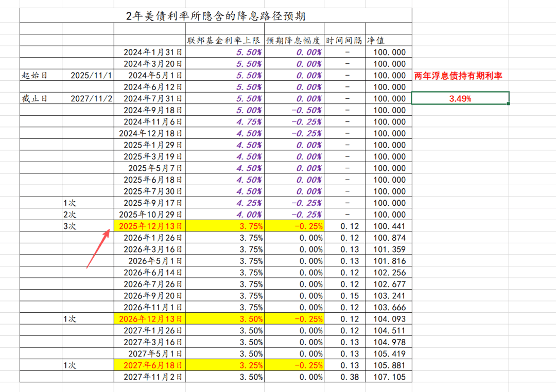556x392 pixels.
Task: Select yellow highlighted cell 2026年12月13日
Action: [x=150, y=318]
